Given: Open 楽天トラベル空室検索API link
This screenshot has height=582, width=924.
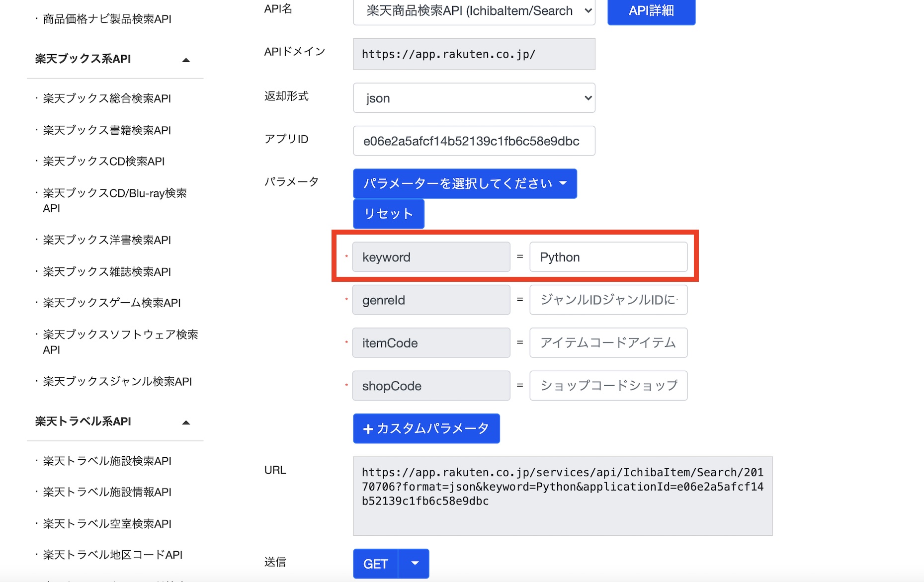Looking at the screenshot, I should click(107, 524).
